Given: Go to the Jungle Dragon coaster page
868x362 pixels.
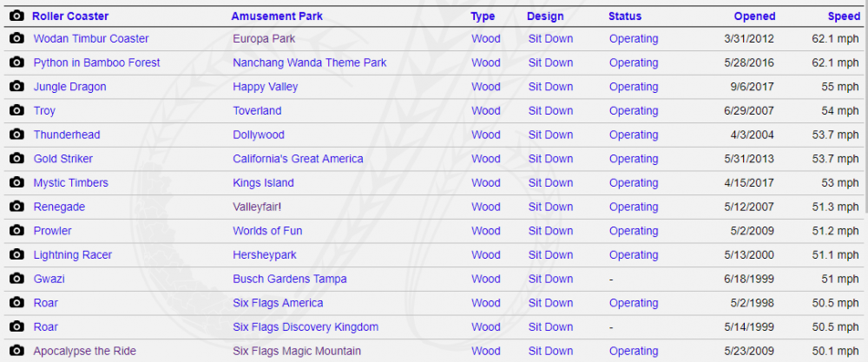Looking at the screenshot, I should 69,87.
